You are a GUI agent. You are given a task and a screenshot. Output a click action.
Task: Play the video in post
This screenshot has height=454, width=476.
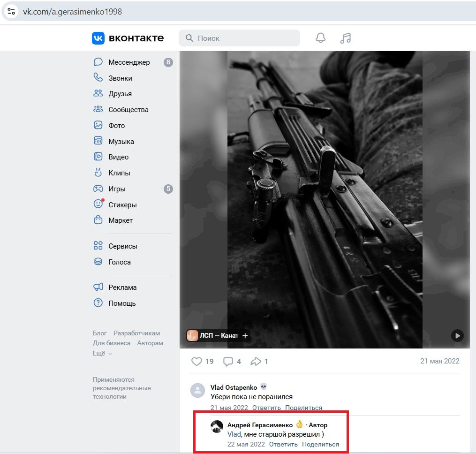click(457, 335)
